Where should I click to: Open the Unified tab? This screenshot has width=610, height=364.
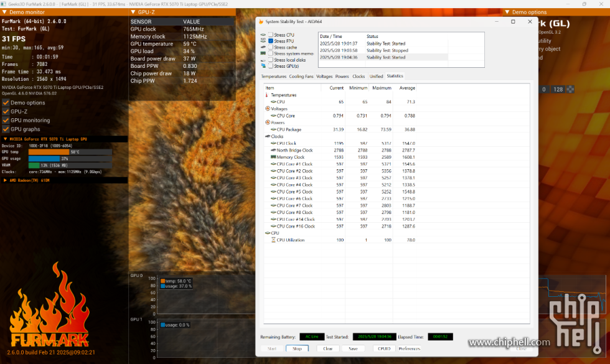pos(376,76)
